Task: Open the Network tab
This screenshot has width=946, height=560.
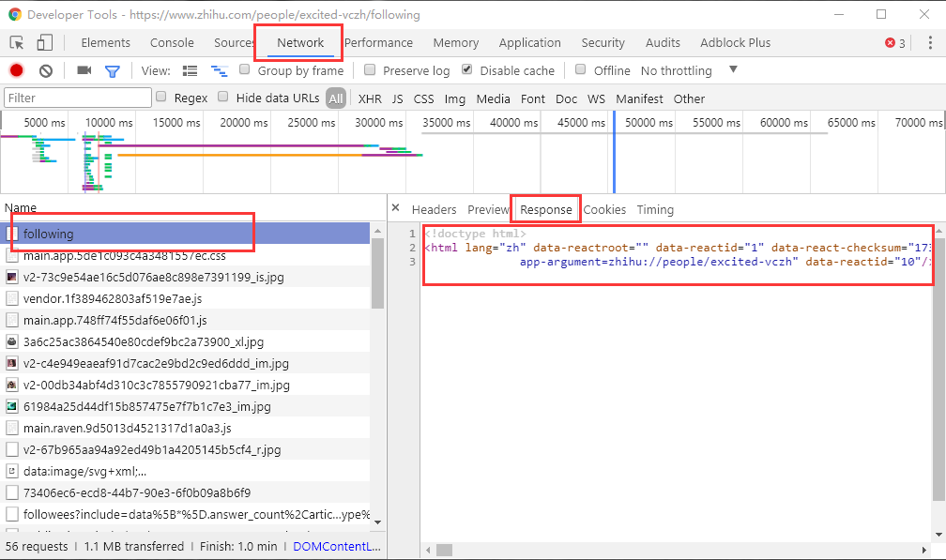Action: tap(300, 43)
